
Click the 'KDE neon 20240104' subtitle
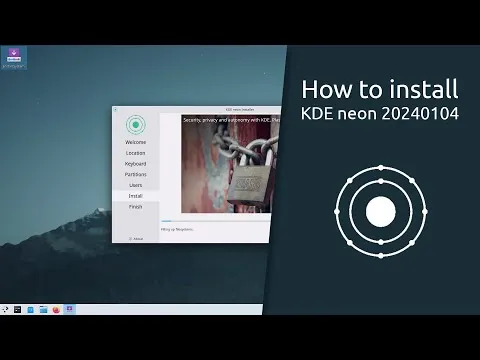point(380,114)
